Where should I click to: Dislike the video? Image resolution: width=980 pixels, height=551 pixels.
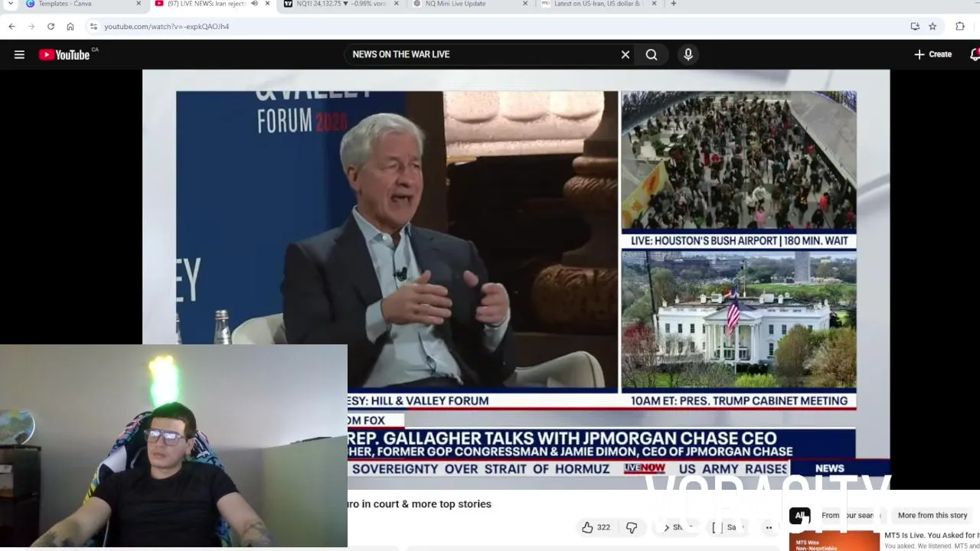pos(632,527)
